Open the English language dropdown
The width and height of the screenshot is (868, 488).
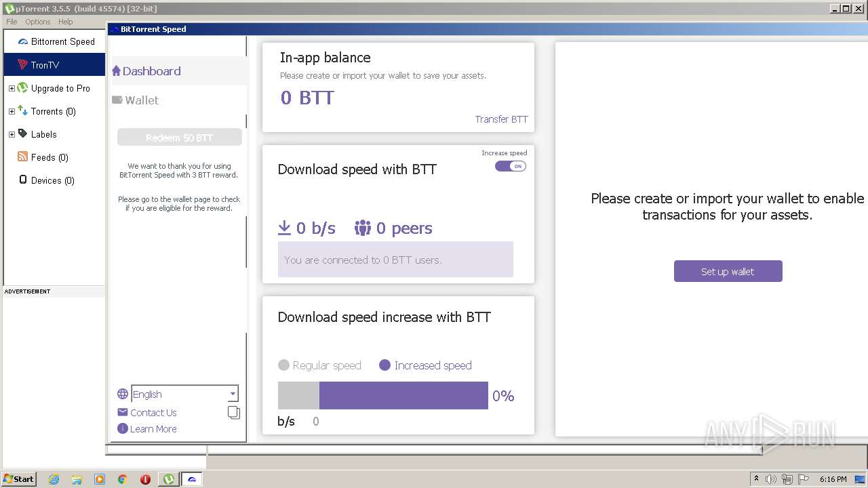pyautogui.click(x=184, y=394)
